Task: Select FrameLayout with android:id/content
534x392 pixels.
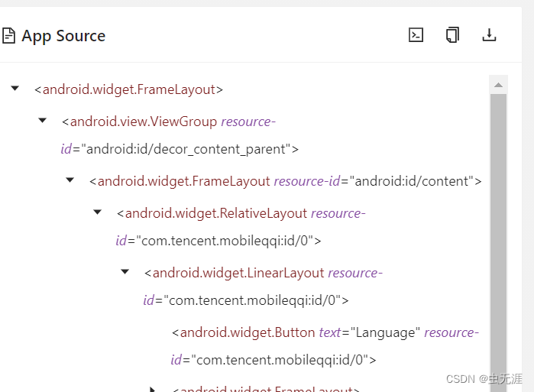Action: (x=286, y=181)
